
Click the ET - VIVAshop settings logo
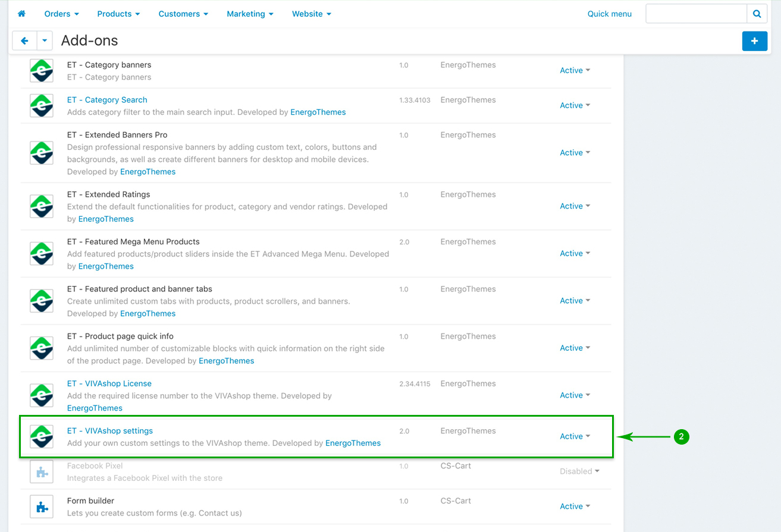coord(42,436)
